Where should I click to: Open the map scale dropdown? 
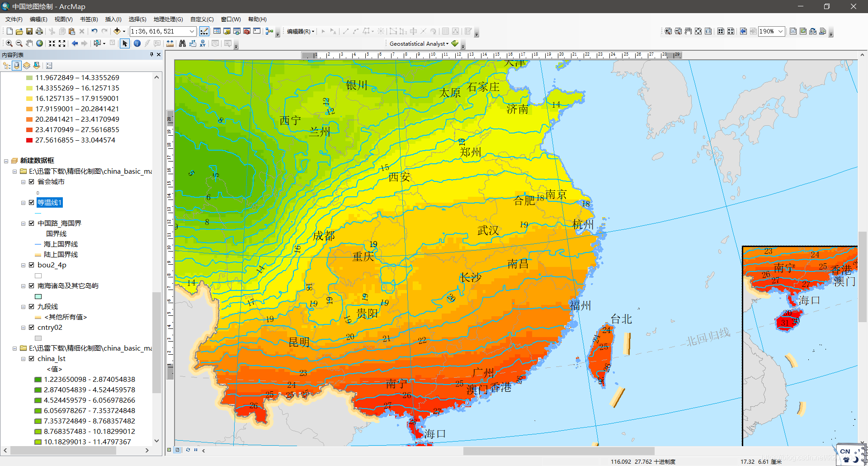192,31
